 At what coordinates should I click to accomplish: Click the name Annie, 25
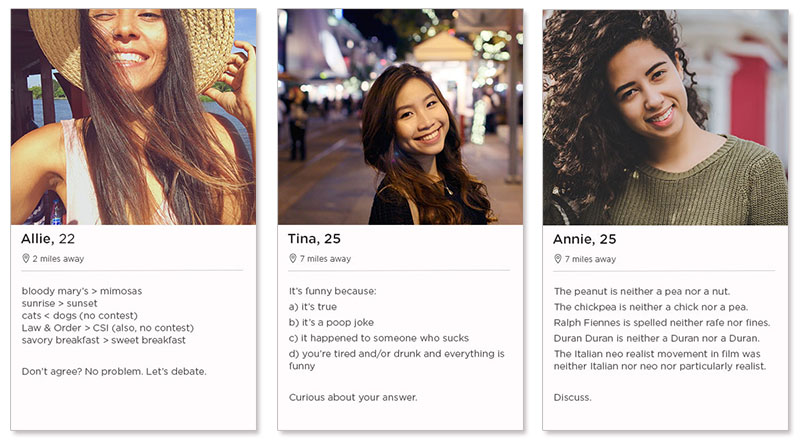585,239
